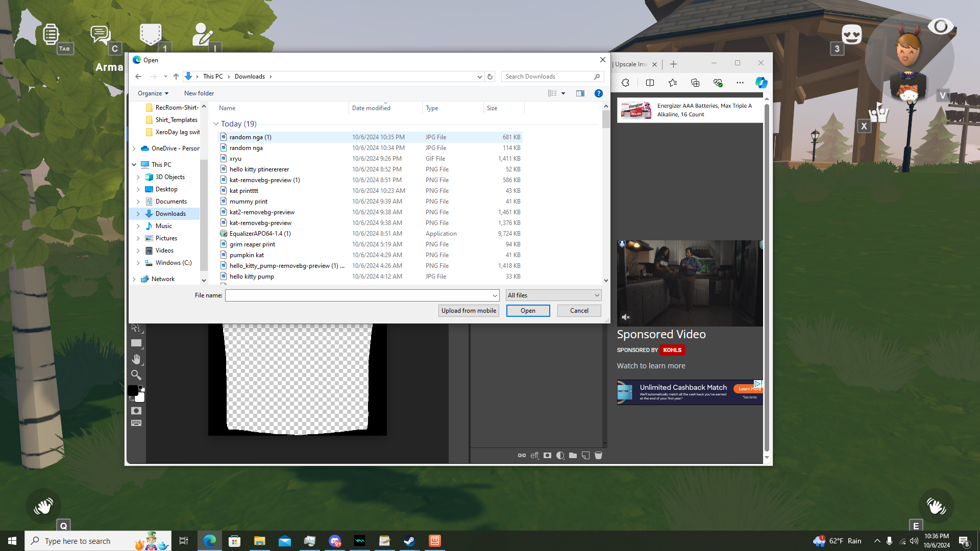Click the black foreground color swatch
Screen dimensions: 980x551
(133, 390)
